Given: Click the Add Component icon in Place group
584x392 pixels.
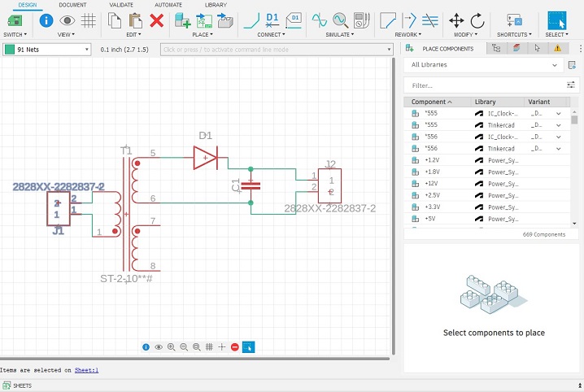Looking at the screenshot, I should coord(183,20).
